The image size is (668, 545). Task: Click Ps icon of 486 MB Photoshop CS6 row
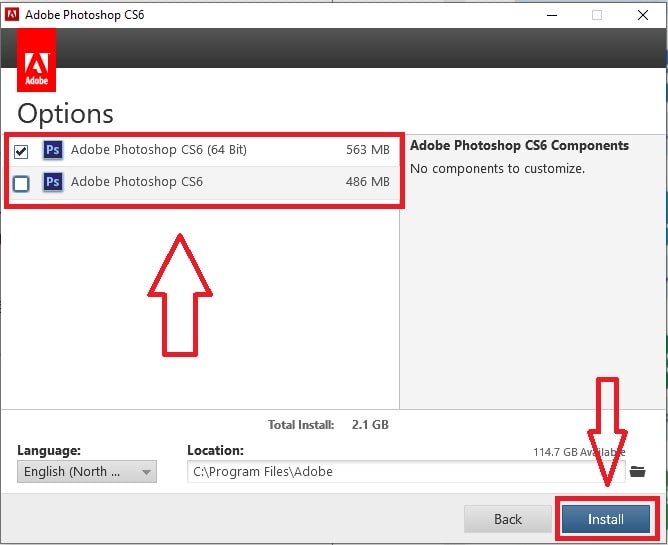[x=53, y=182]
